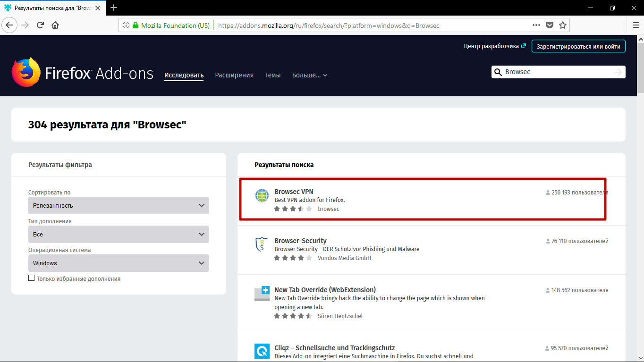Click Best VPN addon for Firefox description
This screenshot has width=644, height=362.
pos(309,200)
